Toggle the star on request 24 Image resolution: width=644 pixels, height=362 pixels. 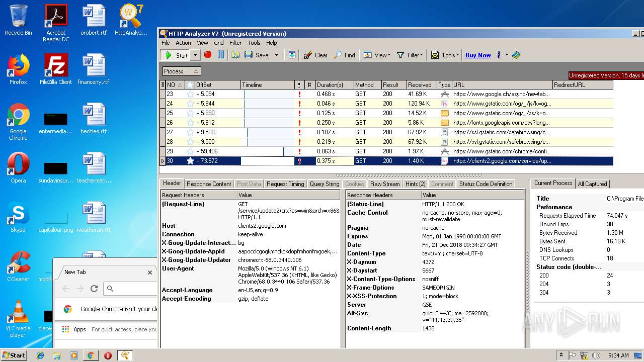click(190, 104)
